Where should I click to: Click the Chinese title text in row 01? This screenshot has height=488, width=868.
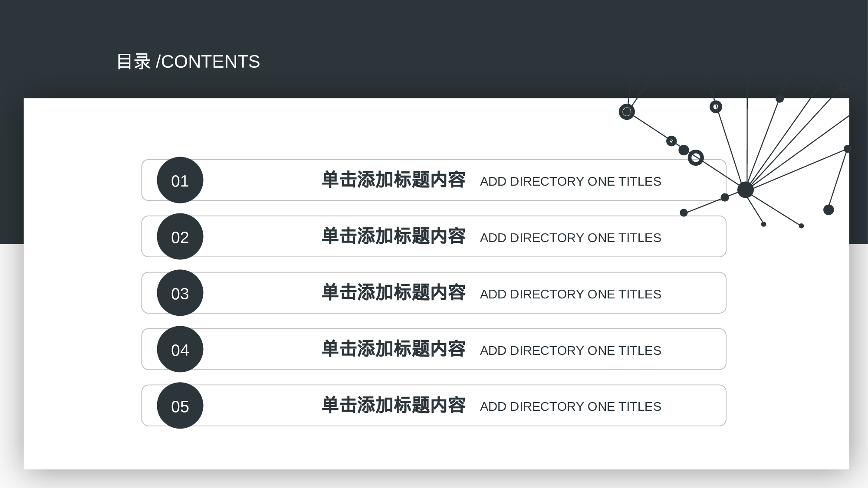(x=393, y=180)
